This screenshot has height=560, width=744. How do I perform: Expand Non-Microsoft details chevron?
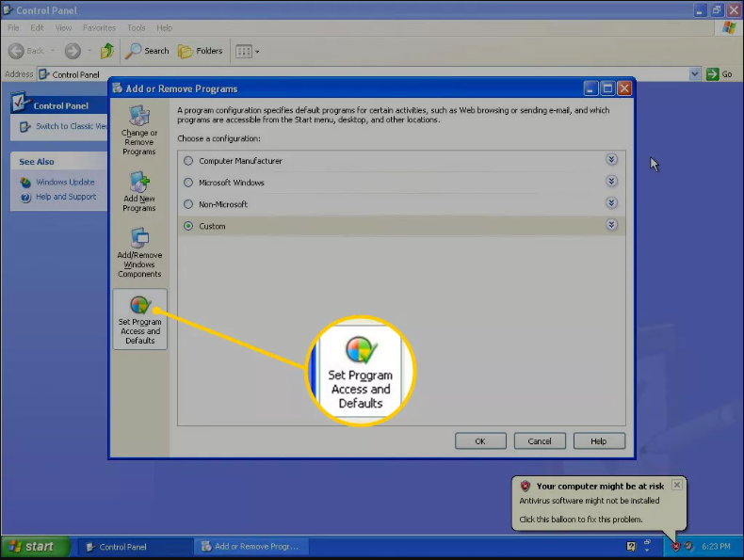coord(611,203)
